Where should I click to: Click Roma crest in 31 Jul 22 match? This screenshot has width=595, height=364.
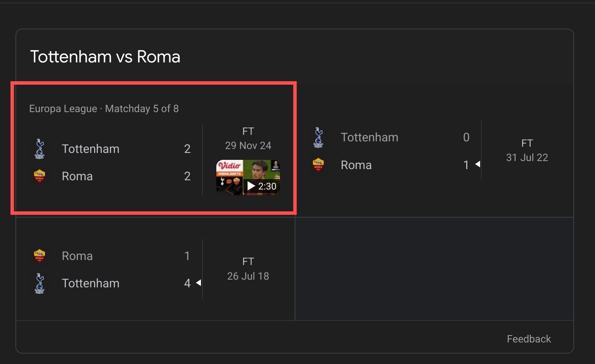click(x=319, y=165)
